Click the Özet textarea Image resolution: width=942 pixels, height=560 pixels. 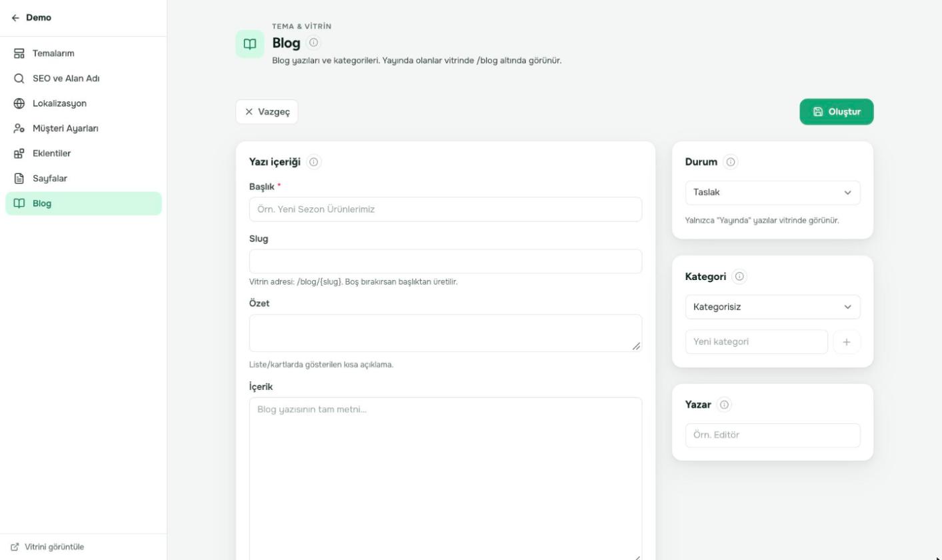[x=445, y=333]
